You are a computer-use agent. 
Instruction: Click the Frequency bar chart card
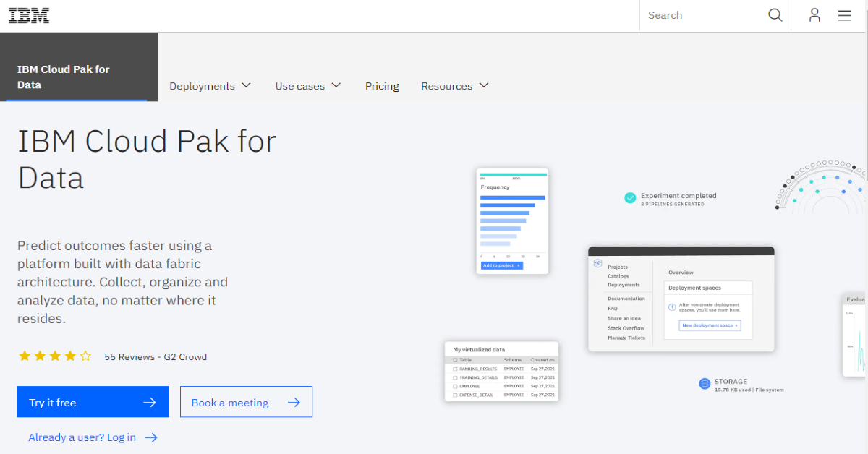pos(512,221)
